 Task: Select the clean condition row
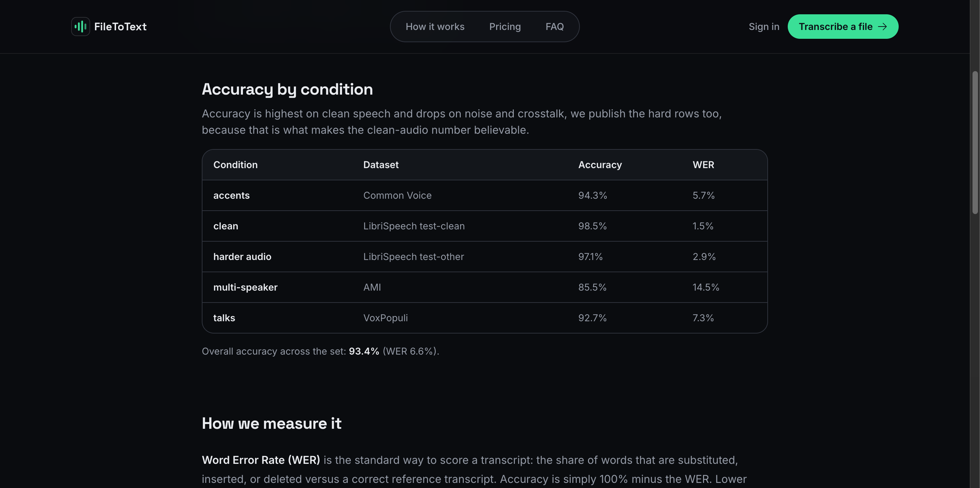tap(484, 226)
